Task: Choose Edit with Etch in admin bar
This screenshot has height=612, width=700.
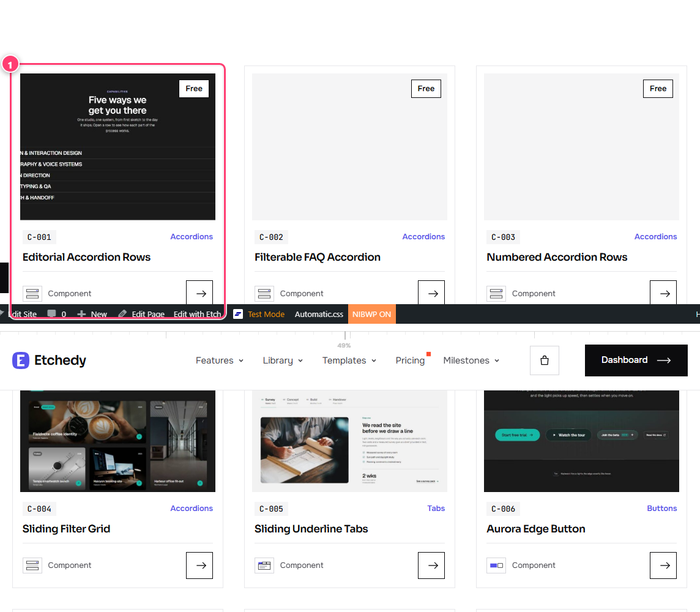Action: click(x=197, y=314)
